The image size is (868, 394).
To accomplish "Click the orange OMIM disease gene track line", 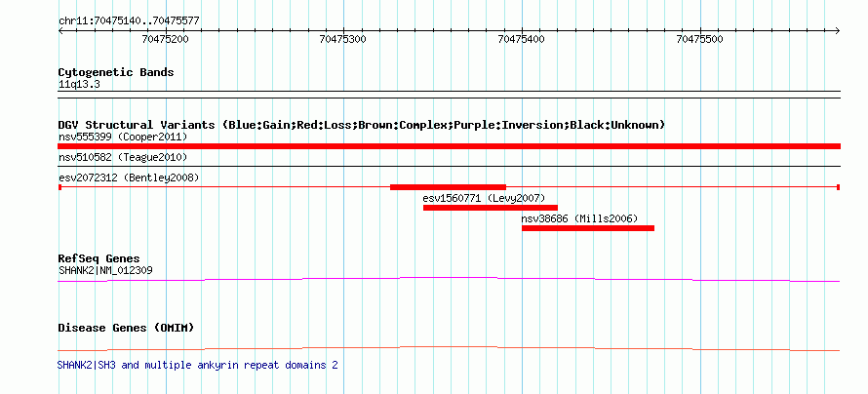I will [449, 348].
